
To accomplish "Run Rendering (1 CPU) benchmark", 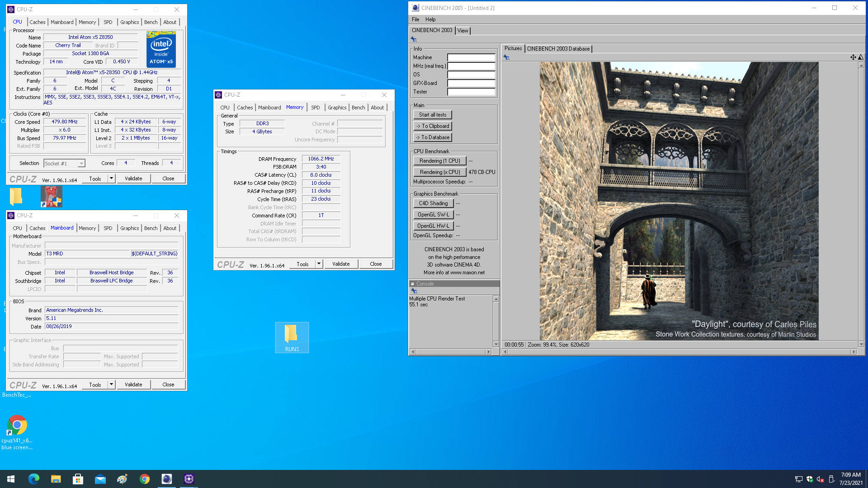I will click(x=440, y=161).
